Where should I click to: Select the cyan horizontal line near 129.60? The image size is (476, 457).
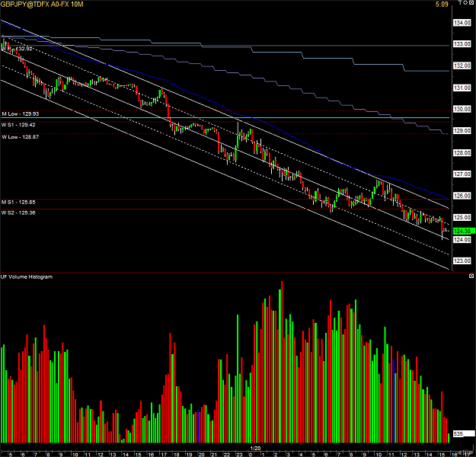pos(225,117)
